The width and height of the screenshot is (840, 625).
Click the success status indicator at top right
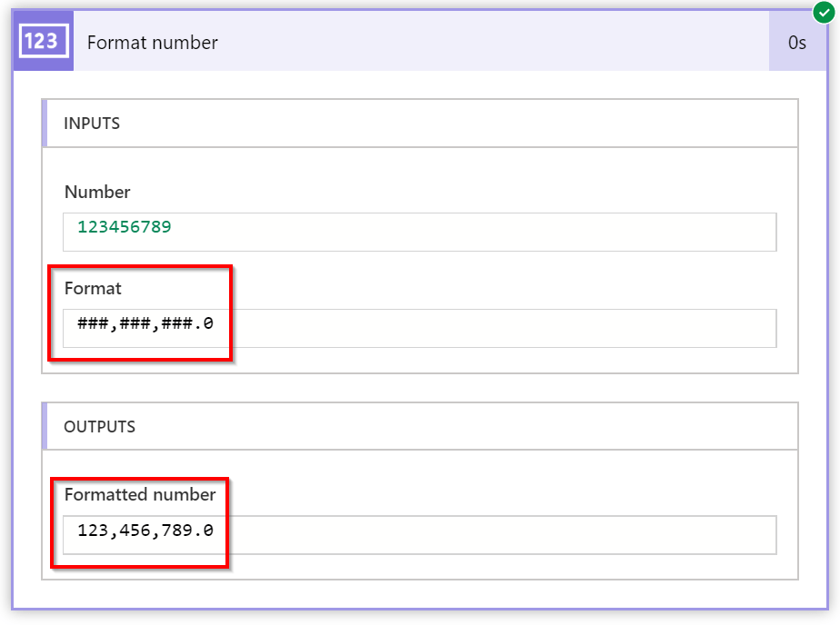pyautogui.click(x=824, y=11)
